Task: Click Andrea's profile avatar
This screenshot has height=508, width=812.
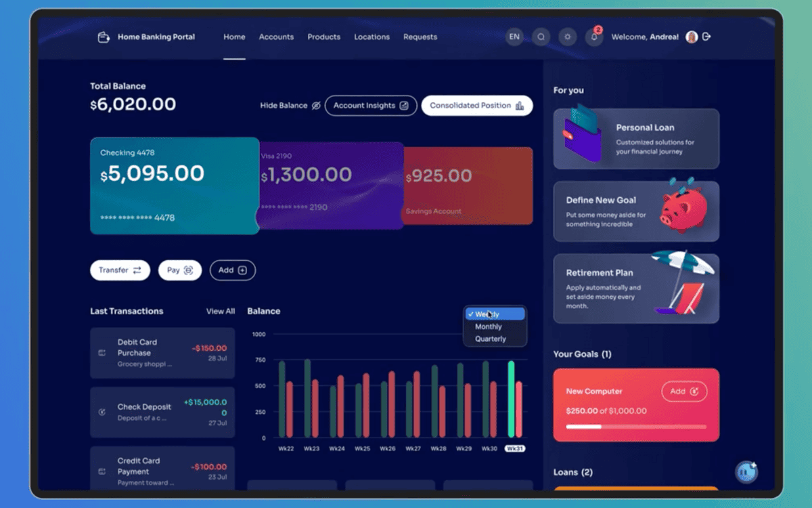Action: (x=692, y=37)
